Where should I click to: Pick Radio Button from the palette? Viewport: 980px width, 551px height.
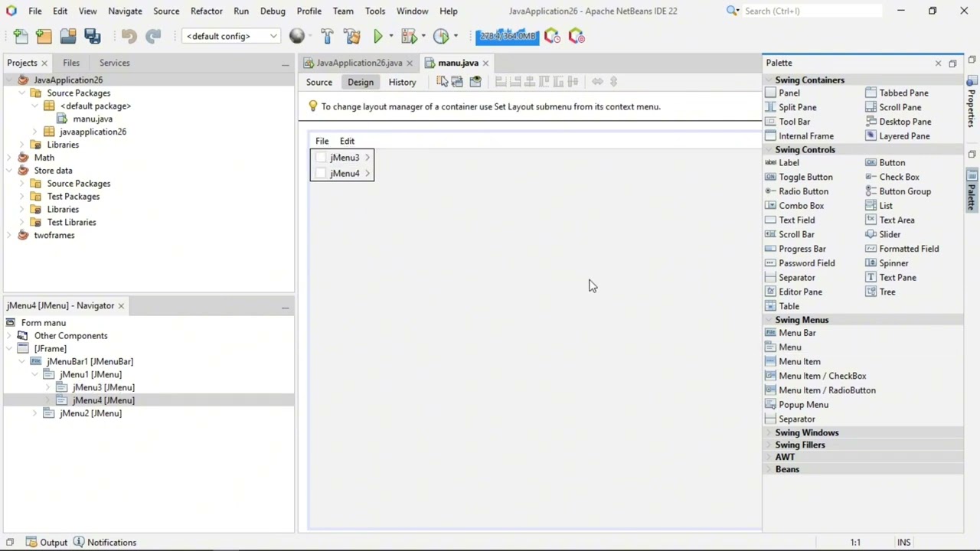[x=803, y=191]
